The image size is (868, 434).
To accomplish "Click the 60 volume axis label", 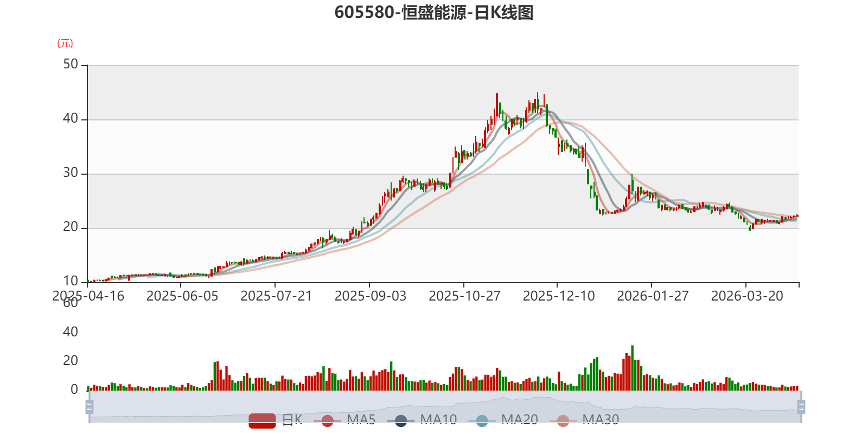I will (x=71, y=303).
